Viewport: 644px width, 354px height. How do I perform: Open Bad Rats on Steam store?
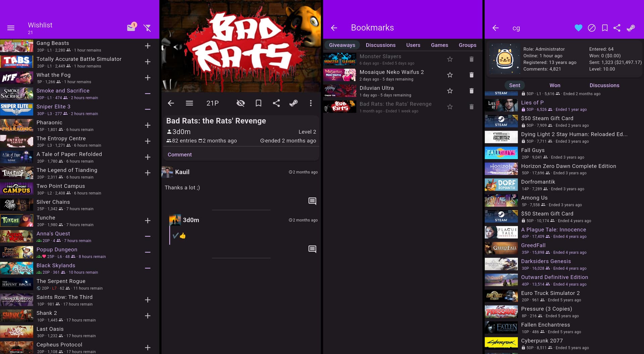click(293, 103)
